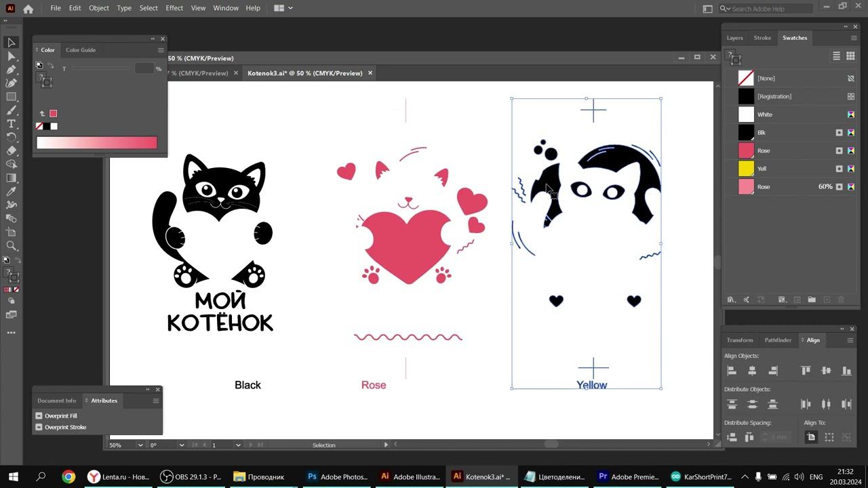Open Edit Toolbar three dots
The width and height of the screenshot is (868, 488).
(x=12, y=333)
